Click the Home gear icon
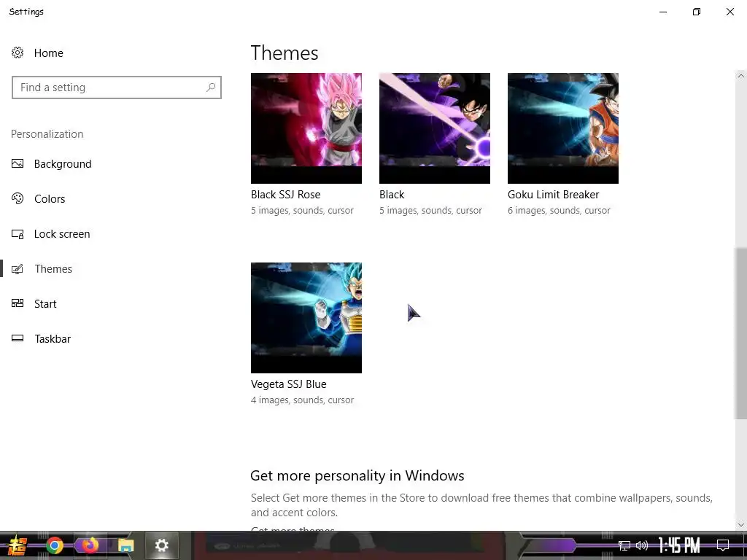Image resolution: width=747 pixels, height=560 pixels. pos(18,52)
